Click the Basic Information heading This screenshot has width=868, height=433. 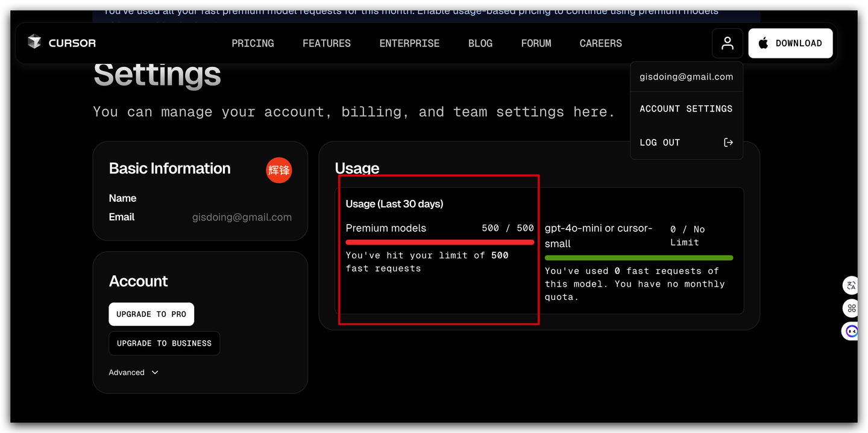169,169
